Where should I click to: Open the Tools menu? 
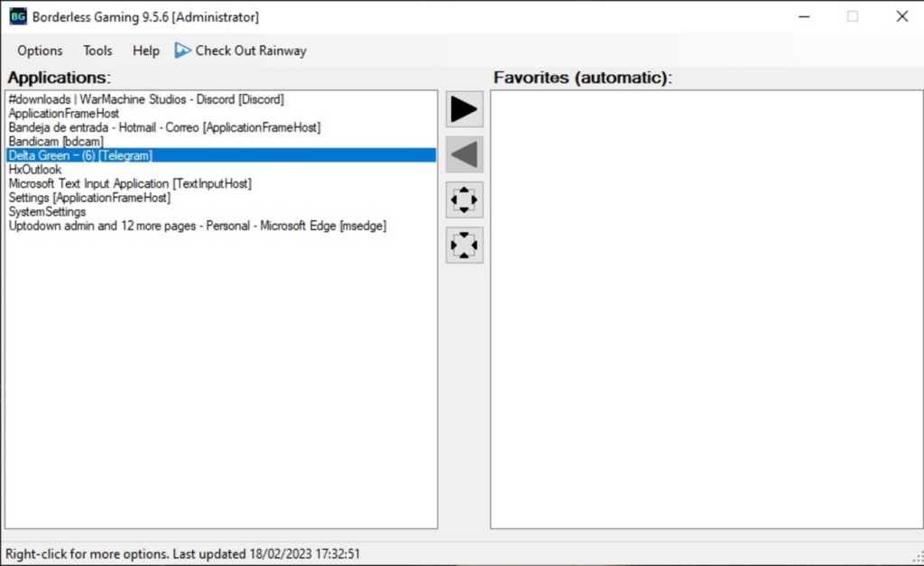pos(97,51)
